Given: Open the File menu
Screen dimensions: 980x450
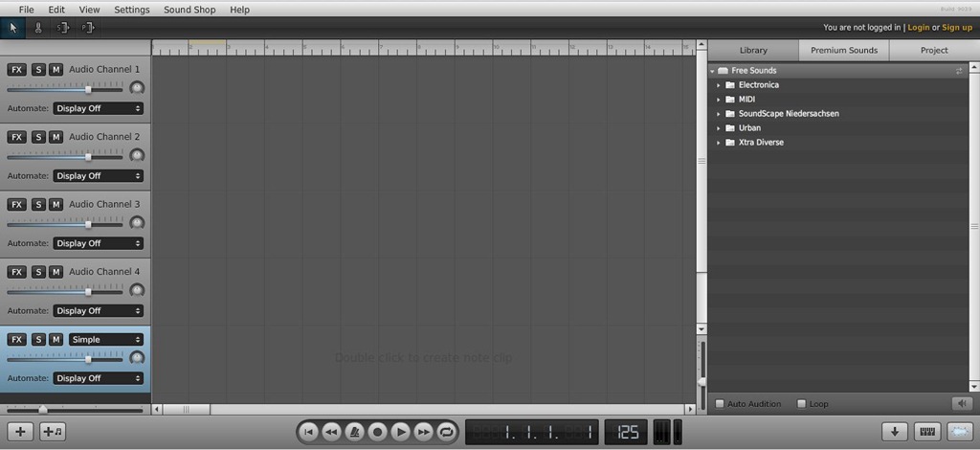Looking at the screenshot, I should click(26, 10).
